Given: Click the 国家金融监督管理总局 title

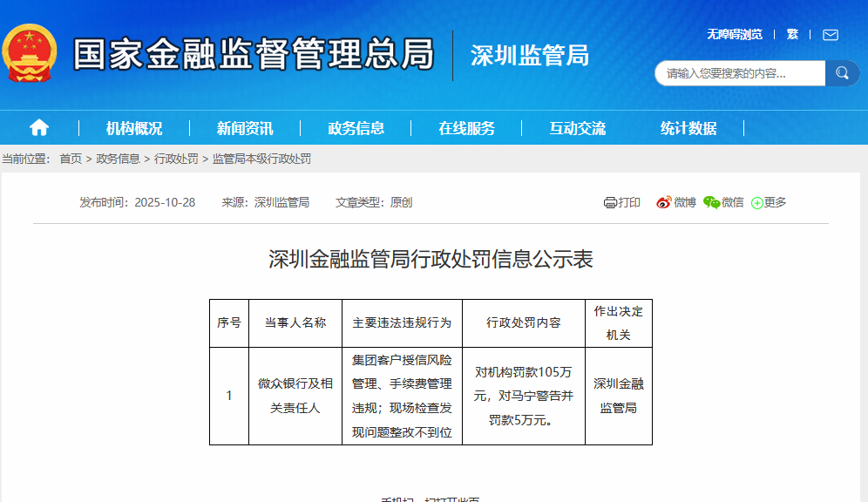Looking at the screenshot, I should click(254, 54).
